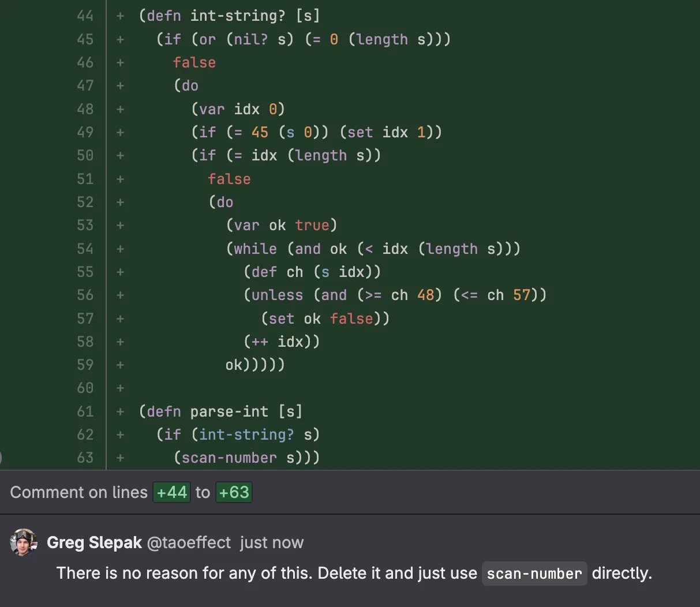Select line number 44 in the gutter
Screen dimensions: 700x607
tap(85, 16)
